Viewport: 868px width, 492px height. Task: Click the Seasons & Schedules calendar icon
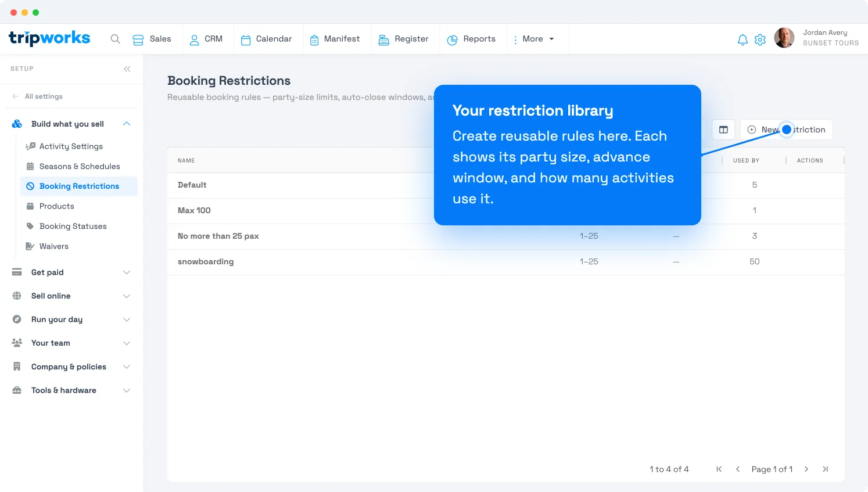(30, 166)
